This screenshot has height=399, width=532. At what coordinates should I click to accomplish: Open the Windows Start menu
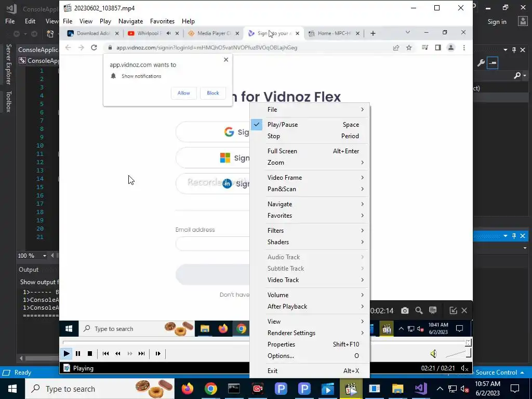click(x=12, y=389)
